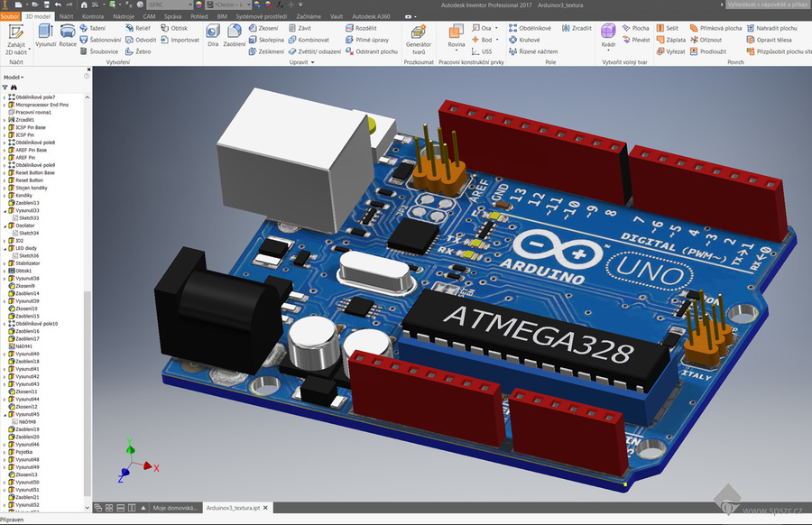Screen dimensions: 812x525
Task: Choose the Šablonování loft tool
Action: point(100,40)
